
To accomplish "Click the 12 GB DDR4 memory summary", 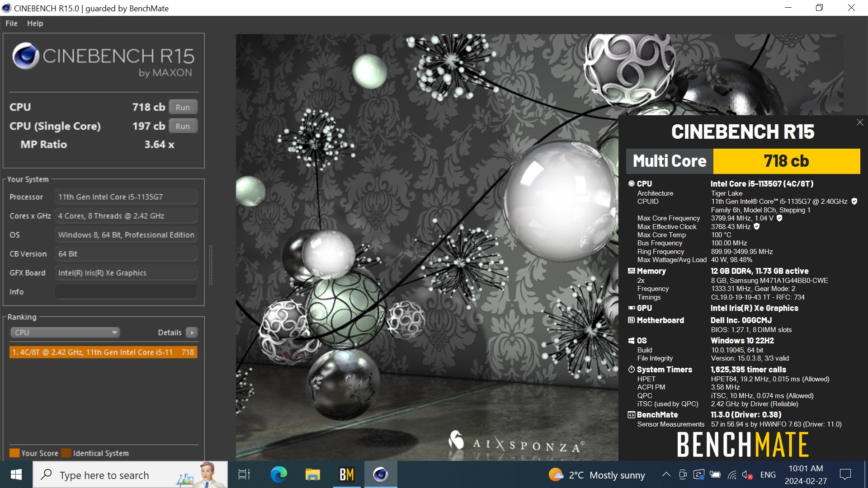I will 759,271.
